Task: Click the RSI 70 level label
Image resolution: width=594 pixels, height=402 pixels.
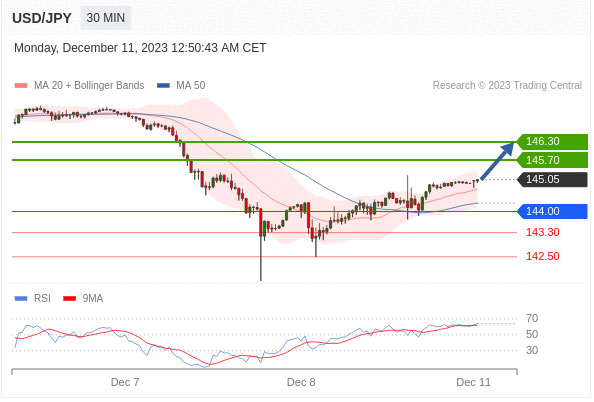Action: (x=532, y=318)
